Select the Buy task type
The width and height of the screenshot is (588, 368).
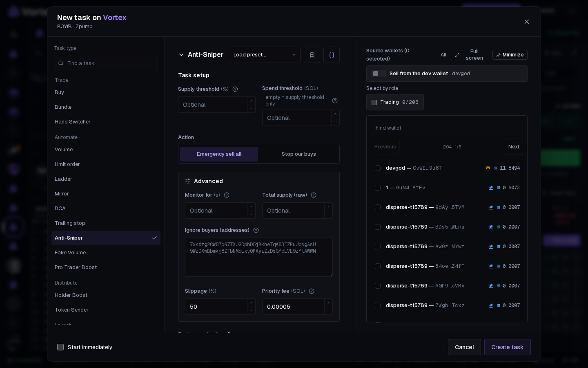(106, 92)
